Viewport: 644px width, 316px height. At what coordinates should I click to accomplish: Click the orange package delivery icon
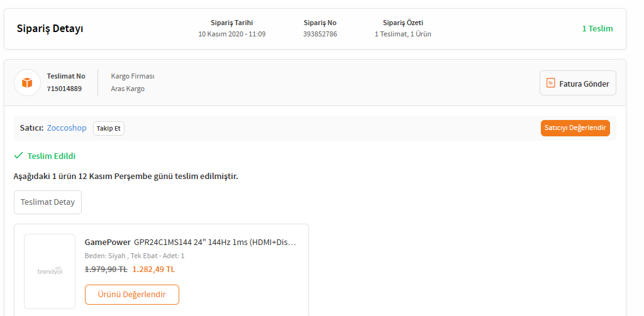click(27, 82)
